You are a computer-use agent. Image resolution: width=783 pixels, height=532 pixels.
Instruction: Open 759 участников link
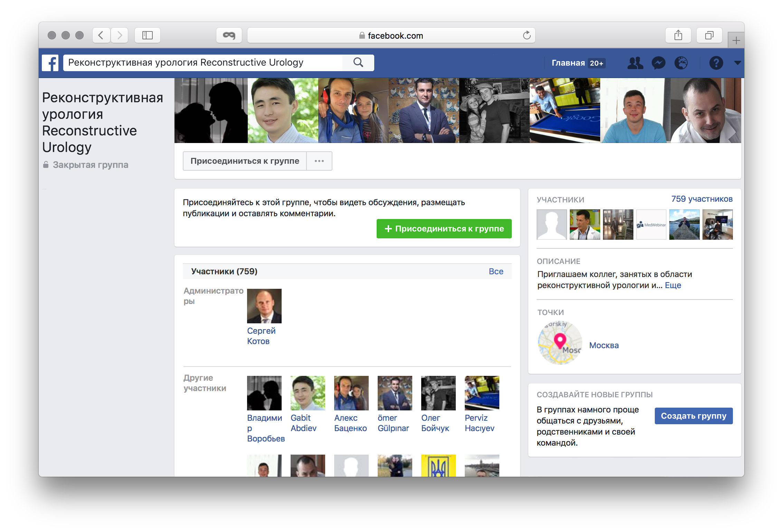coord(702,199)
